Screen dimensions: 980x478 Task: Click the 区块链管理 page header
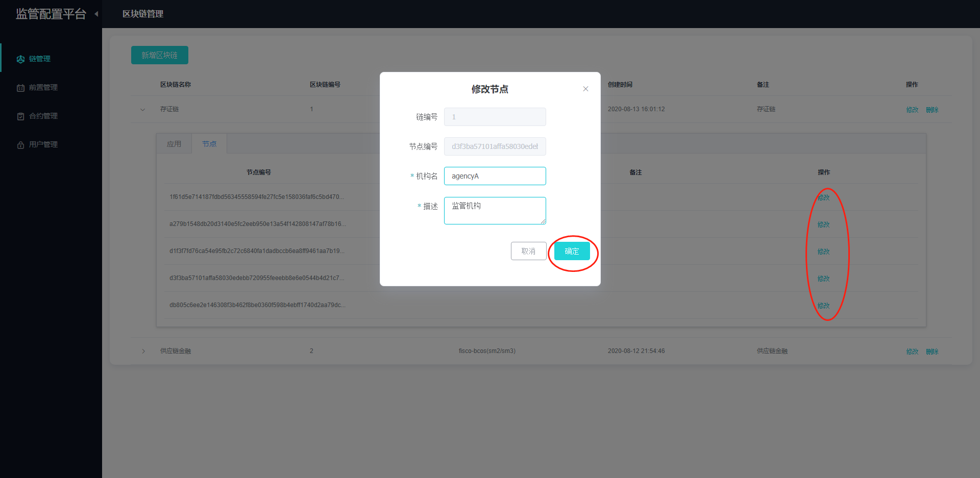[143, 14]
